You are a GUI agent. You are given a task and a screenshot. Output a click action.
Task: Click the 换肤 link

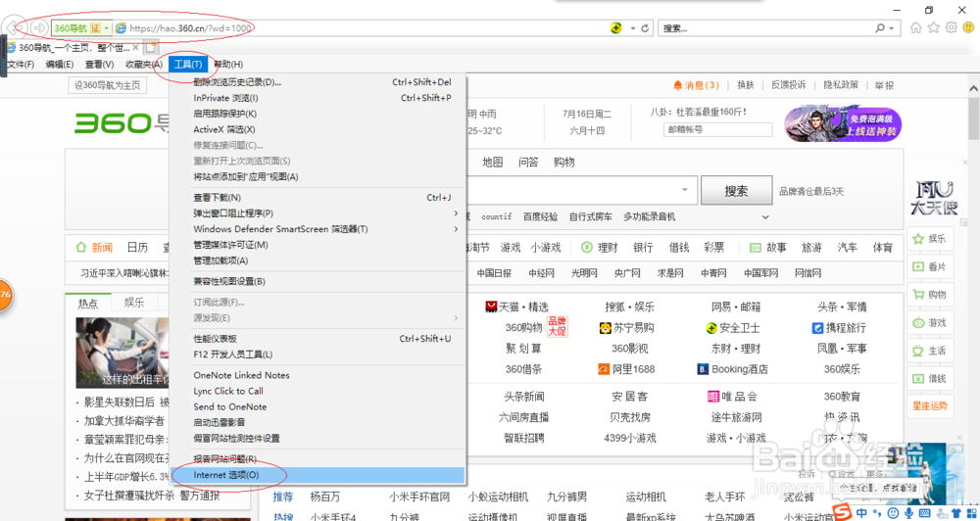pyautogui.click(x=746, y=85)
